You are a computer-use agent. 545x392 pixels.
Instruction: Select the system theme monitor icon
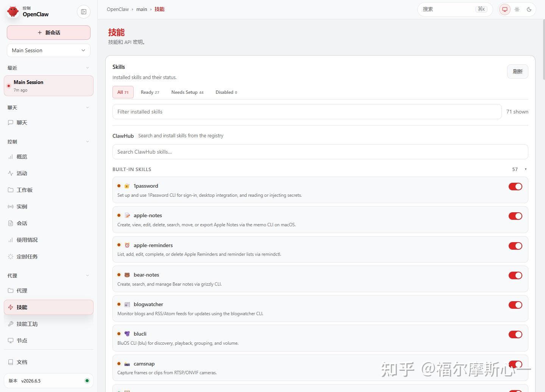click(x=505, y=9)
